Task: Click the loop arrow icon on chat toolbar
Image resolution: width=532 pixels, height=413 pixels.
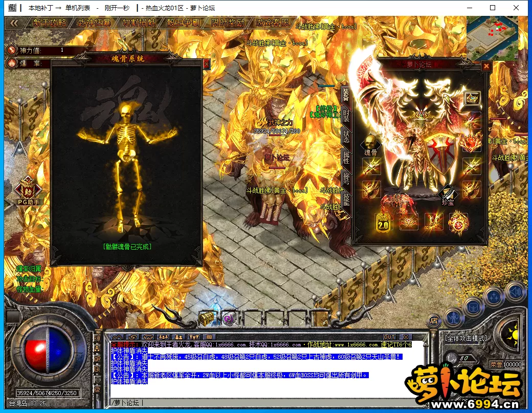Action: coord(132,337)
